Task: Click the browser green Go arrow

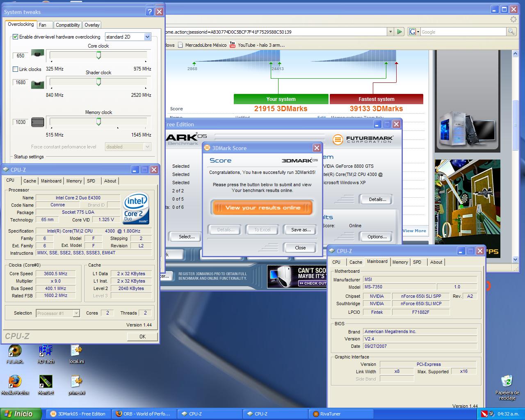Action: click(x=400, y=32)
